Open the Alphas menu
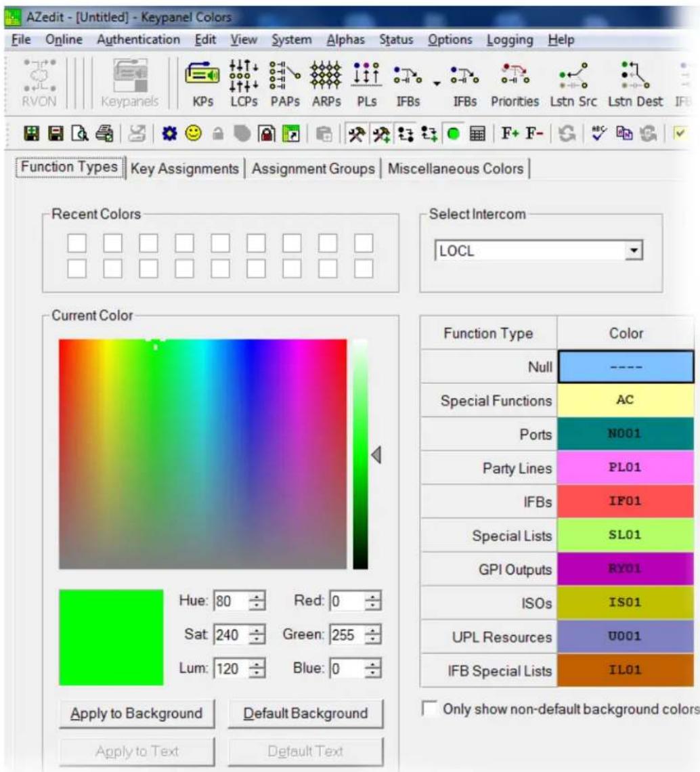 point(345,39)
